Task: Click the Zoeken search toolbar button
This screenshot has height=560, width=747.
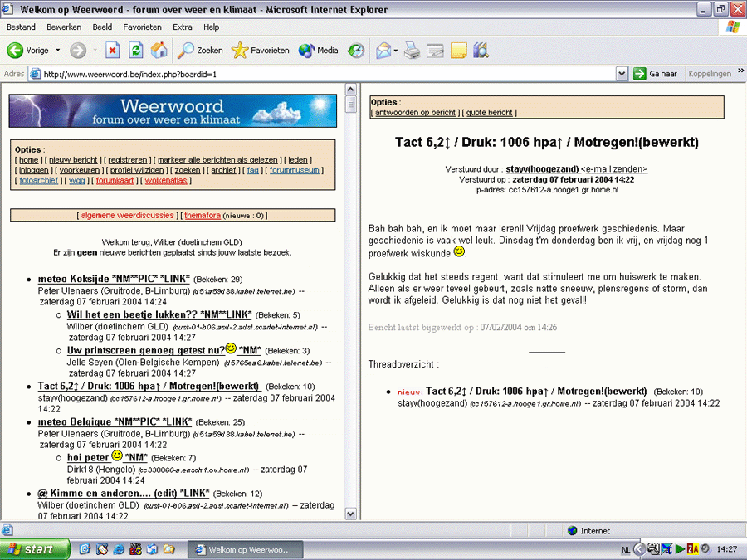Action: coord(200,51)
